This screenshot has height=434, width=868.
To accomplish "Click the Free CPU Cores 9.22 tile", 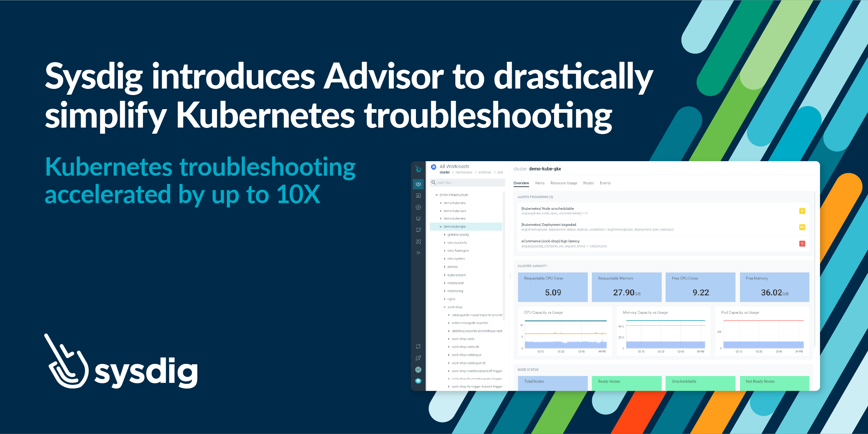I will point(700,287).
